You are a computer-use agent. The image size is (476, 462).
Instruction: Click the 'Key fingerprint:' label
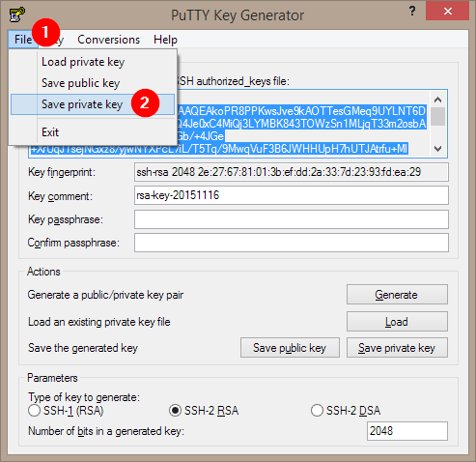click(62, 172)
